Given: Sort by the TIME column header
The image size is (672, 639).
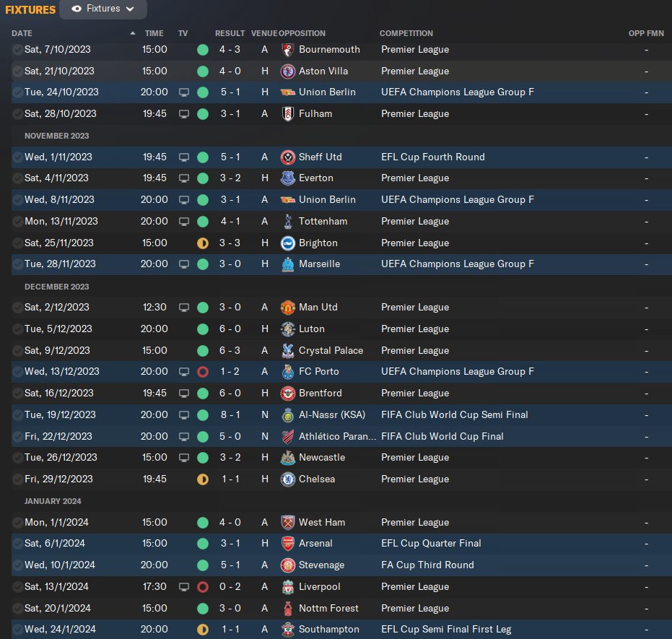Looking at the screenshot, I should pos(154,33).
